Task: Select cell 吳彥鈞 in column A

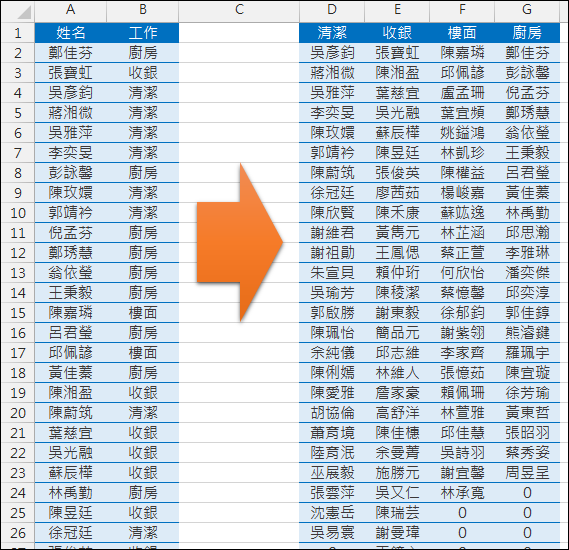Action: (x=71, y=93)
